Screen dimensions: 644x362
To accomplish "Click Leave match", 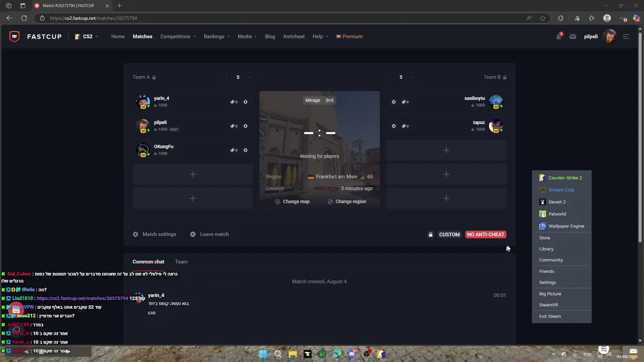I will pyautogui.click(x=209, y=234).
